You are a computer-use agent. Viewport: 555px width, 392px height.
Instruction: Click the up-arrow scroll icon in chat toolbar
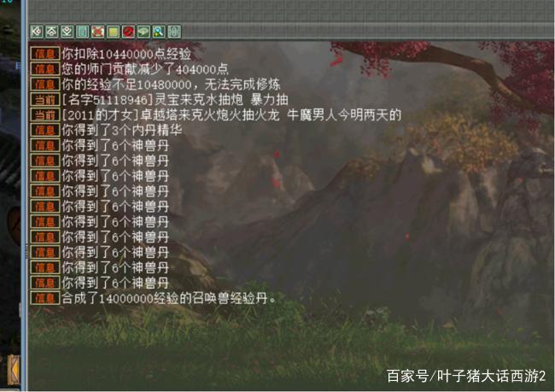coord(52,32)
